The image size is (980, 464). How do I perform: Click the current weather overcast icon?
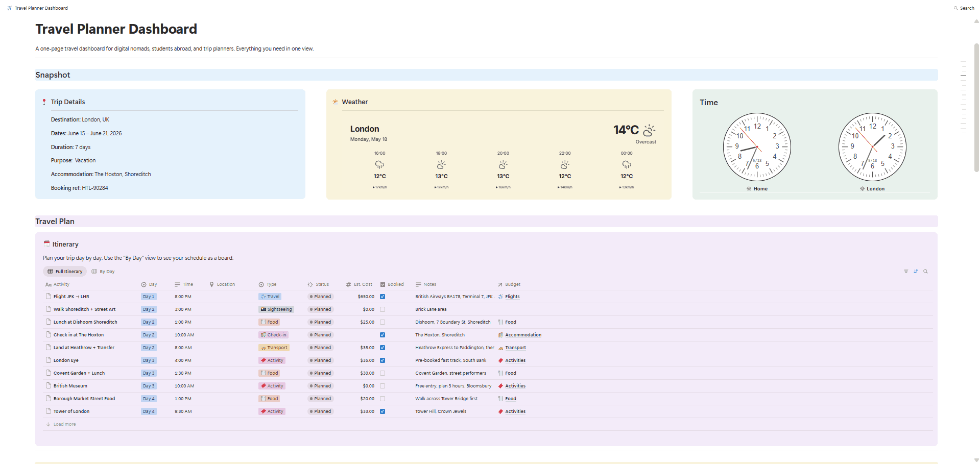[x=649, y=130]
